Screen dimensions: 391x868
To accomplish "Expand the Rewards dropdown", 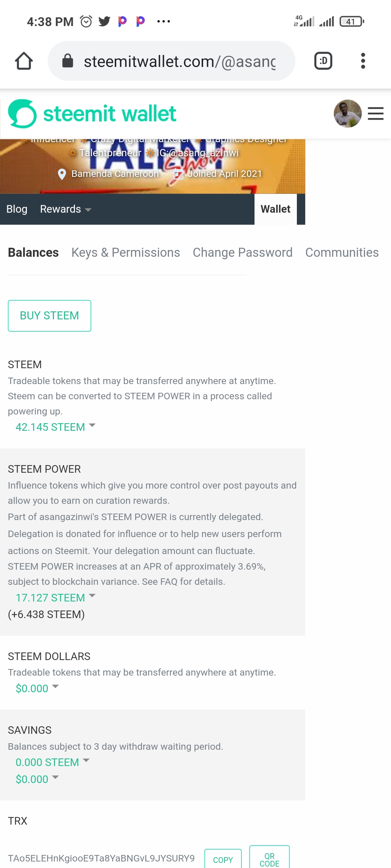I will [66, 209].
